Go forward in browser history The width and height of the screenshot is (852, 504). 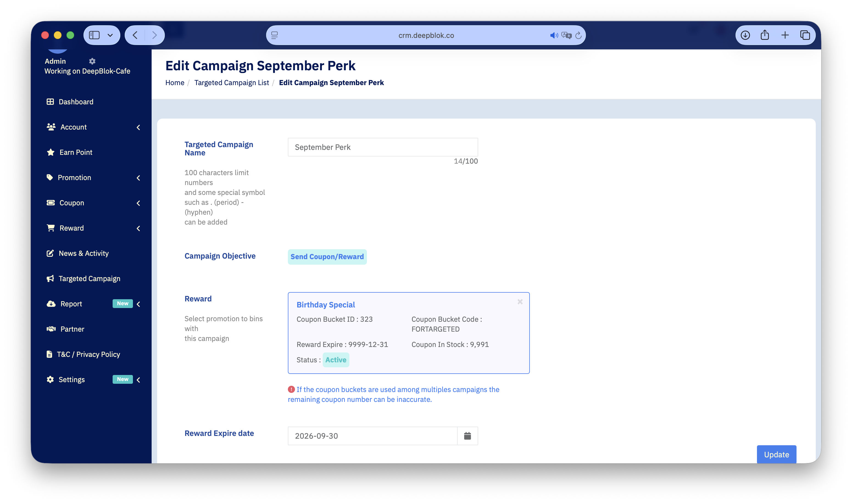coord(155,35)
